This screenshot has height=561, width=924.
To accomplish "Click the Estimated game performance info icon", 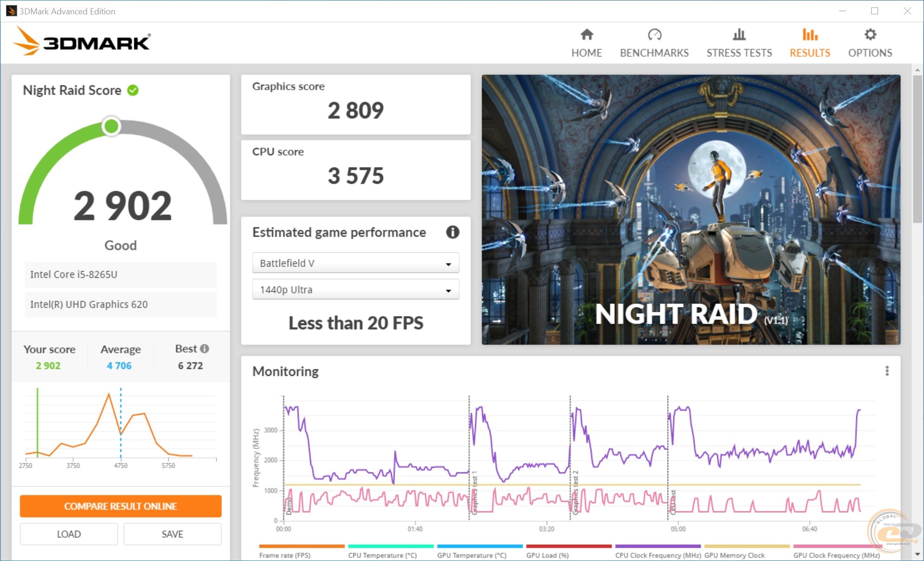I will 452,232.
